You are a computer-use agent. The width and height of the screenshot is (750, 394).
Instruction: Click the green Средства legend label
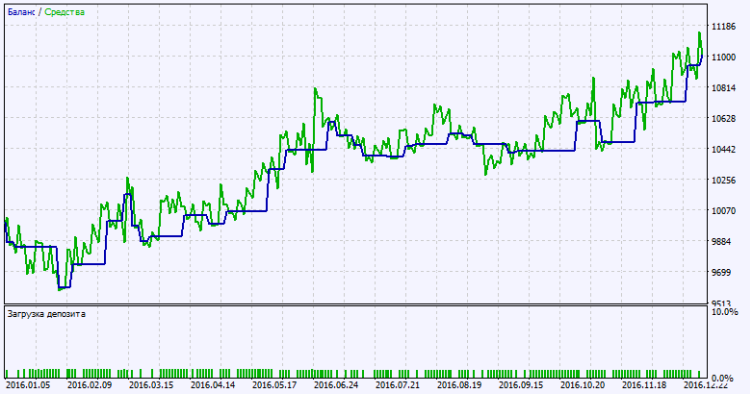(x=65, y=12)
